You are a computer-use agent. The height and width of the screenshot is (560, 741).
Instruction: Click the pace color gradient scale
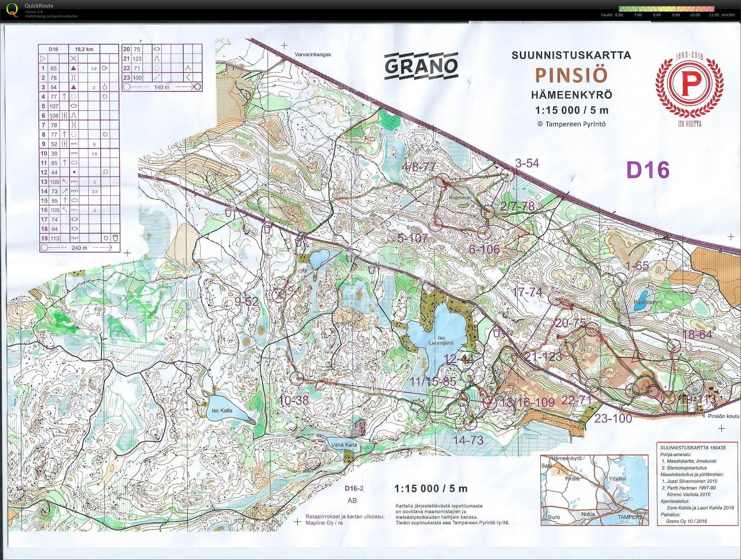667,9
